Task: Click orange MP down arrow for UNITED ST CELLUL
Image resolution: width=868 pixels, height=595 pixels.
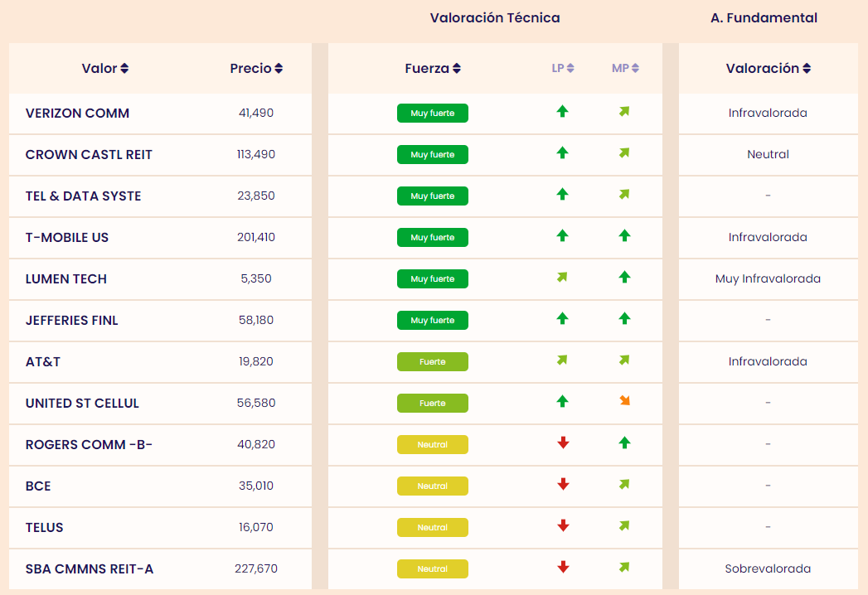Action: tap(624, 401)
